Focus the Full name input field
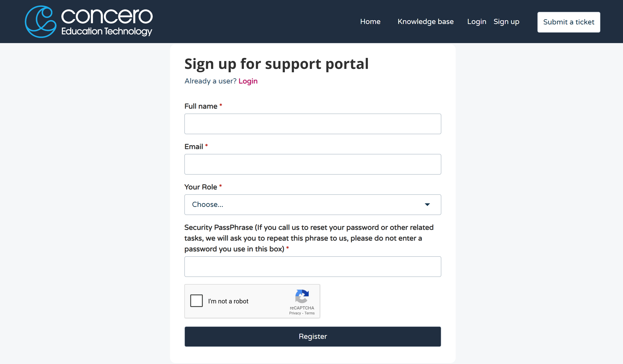 click(313, 124)
